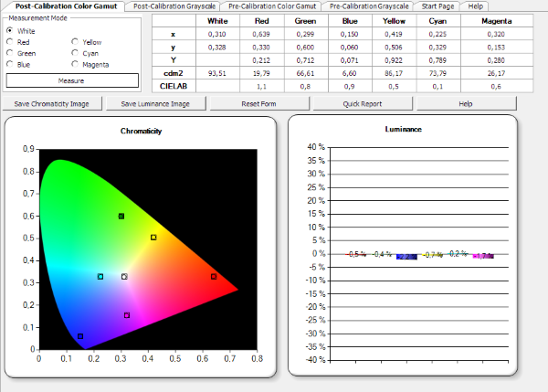Screen dimensions: 548x392
Task: Click the yellow -0,7 % luminance bar
Action: 432,255
